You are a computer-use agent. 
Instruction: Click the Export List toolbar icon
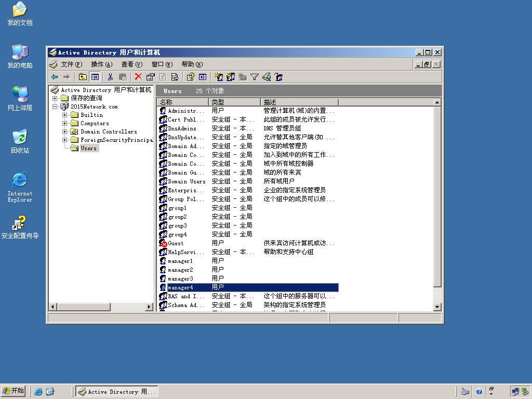(x=175, y=77)
